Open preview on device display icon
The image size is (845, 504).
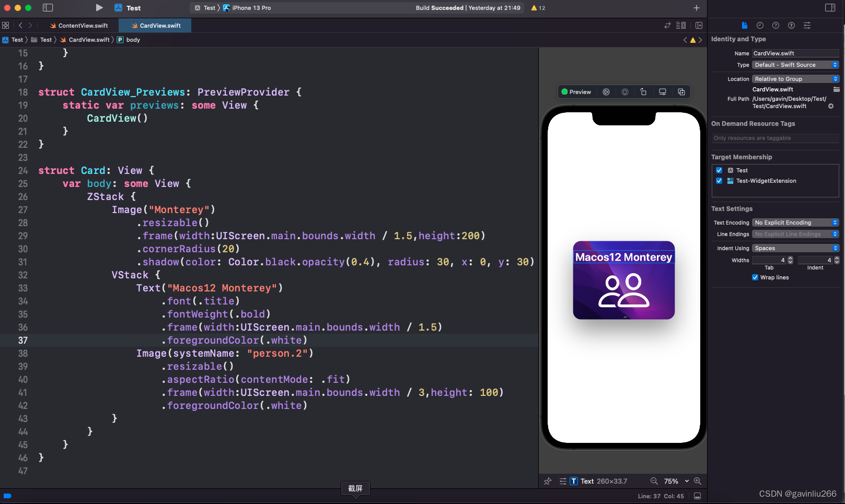(x=663, y=92)
